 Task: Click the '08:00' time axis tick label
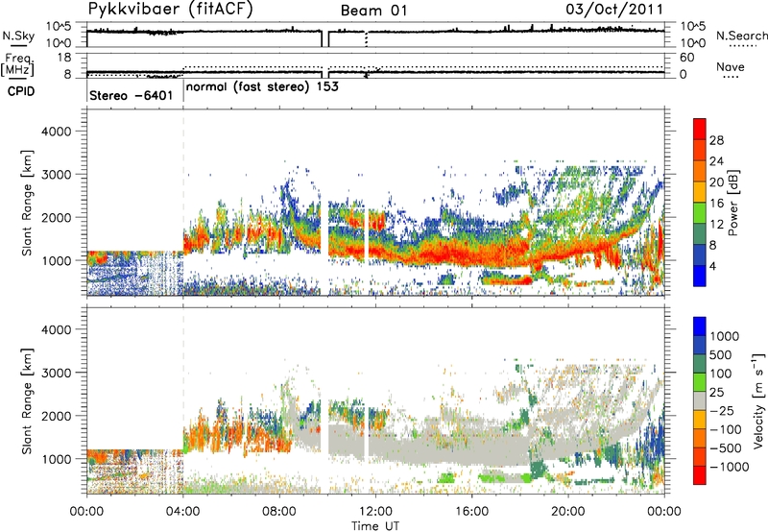[x=279, y=512]
